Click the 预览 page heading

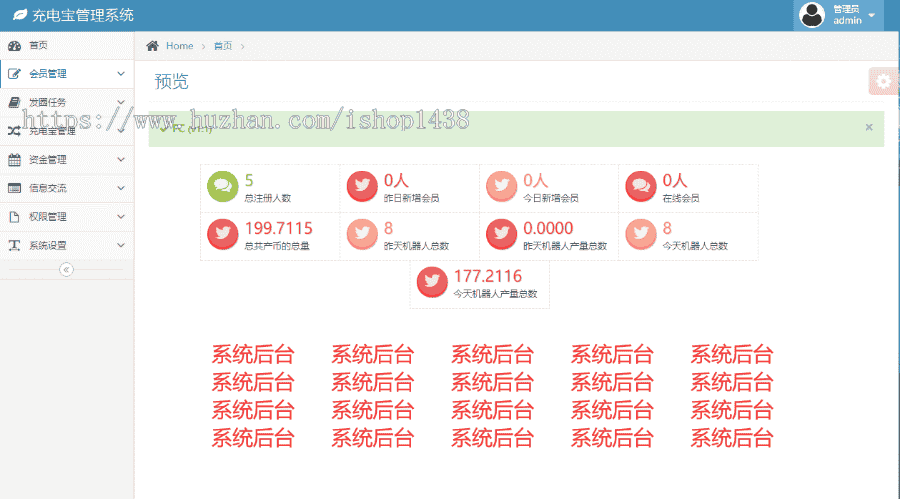point(171,82)
